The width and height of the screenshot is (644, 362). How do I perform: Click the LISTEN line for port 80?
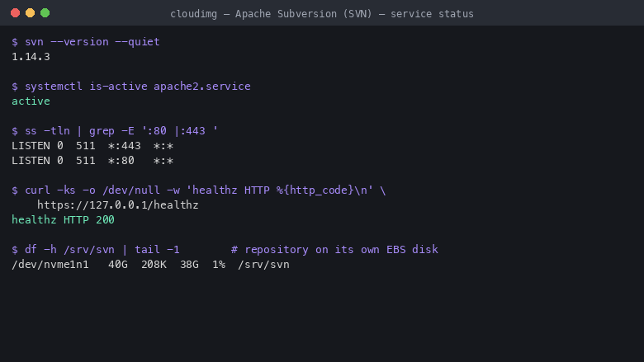(92, 161)
